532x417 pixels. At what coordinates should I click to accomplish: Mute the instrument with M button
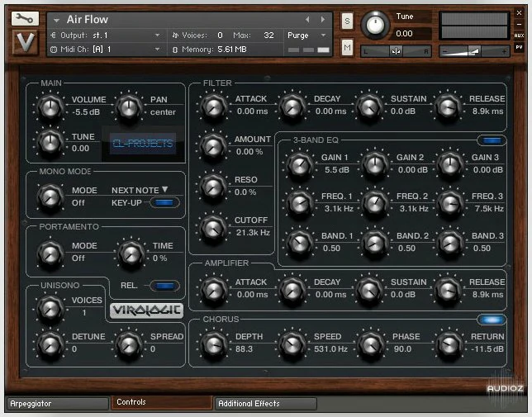(347, 47)
